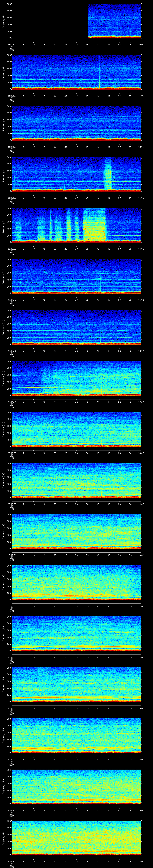Click the 23:15:00 start time label

[x=12, y=351]
